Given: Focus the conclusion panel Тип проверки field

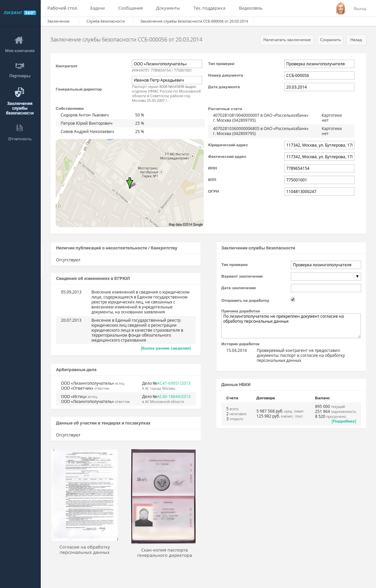Looking at the screenshot, I should [x=326, y=265].
